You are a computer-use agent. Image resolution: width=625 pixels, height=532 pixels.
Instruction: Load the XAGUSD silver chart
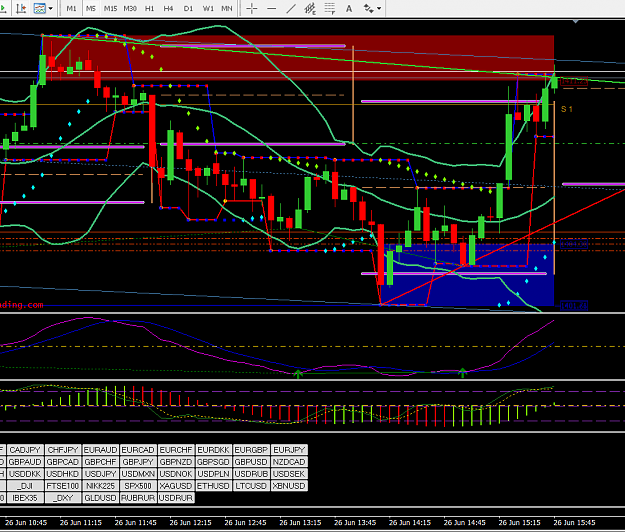176,486
